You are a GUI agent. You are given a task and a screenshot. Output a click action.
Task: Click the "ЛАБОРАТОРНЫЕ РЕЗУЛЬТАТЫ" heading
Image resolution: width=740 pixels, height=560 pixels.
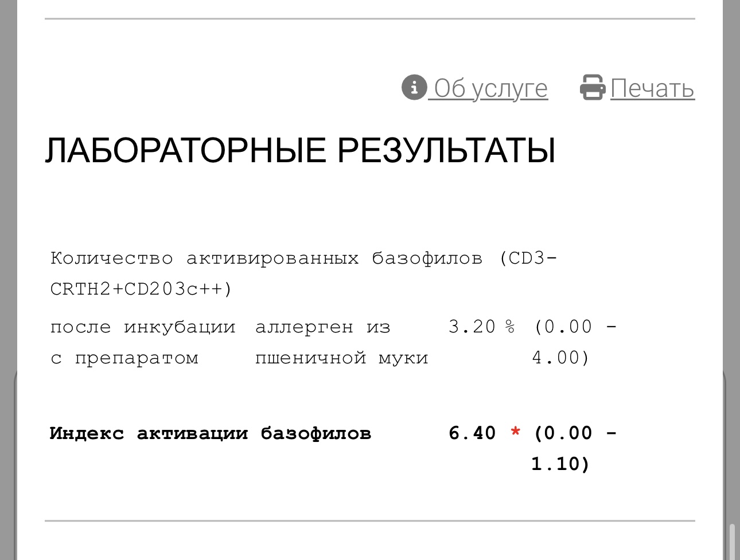click(x=300, y=151)
